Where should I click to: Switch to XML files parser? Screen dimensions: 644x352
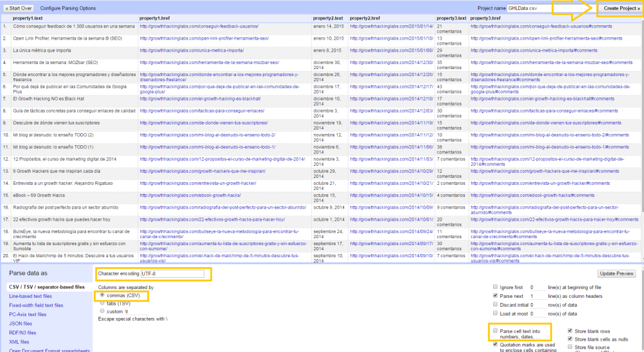(19, 342)
